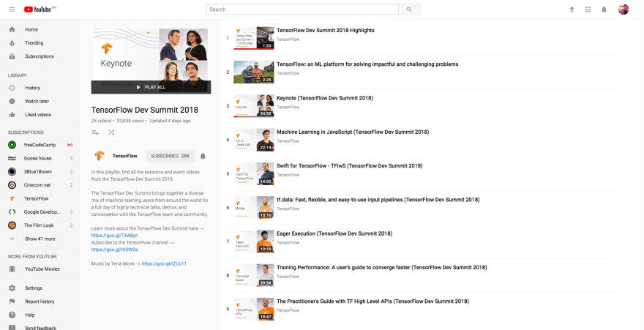
Task: Click the search magnifier button
Action: pos(409,10)
